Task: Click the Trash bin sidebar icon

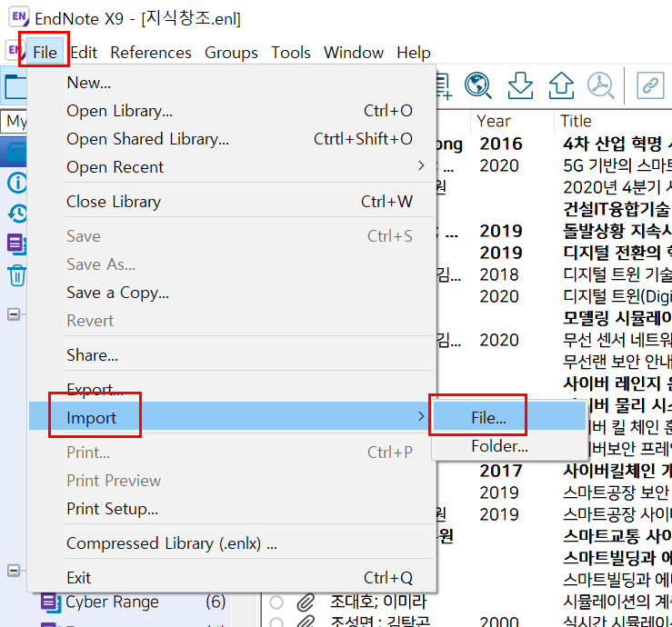Action: pos(16,275)
